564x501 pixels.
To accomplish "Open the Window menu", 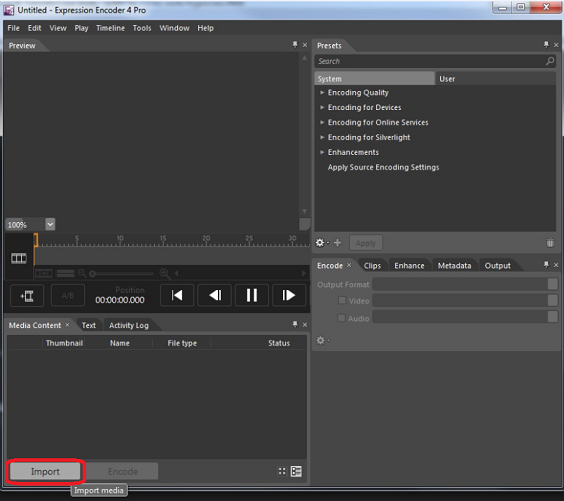I will point(174,28).
